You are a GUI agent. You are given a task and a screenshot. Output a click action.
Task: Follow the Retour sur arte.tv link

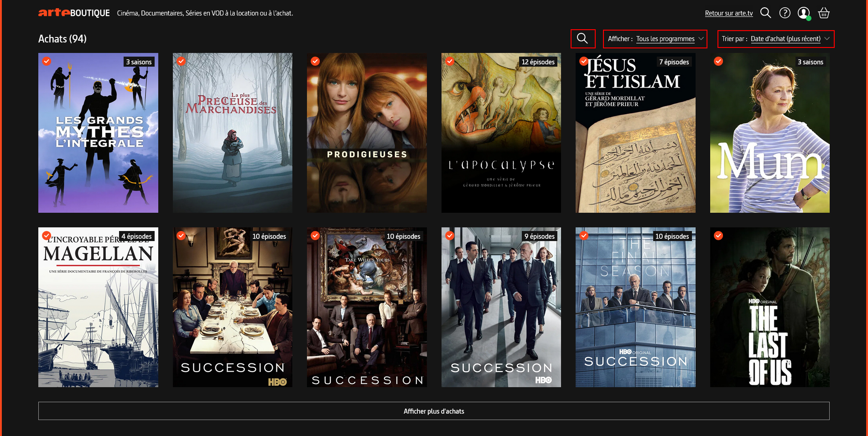pos(728,13)
